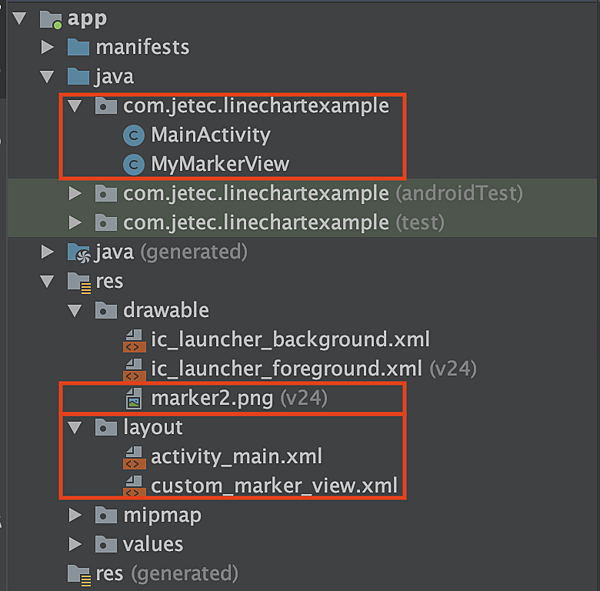Select the com.jetec.linechartexample (test) label
The width and height of the screenshot is (600, 591).
tap(284, 223)
